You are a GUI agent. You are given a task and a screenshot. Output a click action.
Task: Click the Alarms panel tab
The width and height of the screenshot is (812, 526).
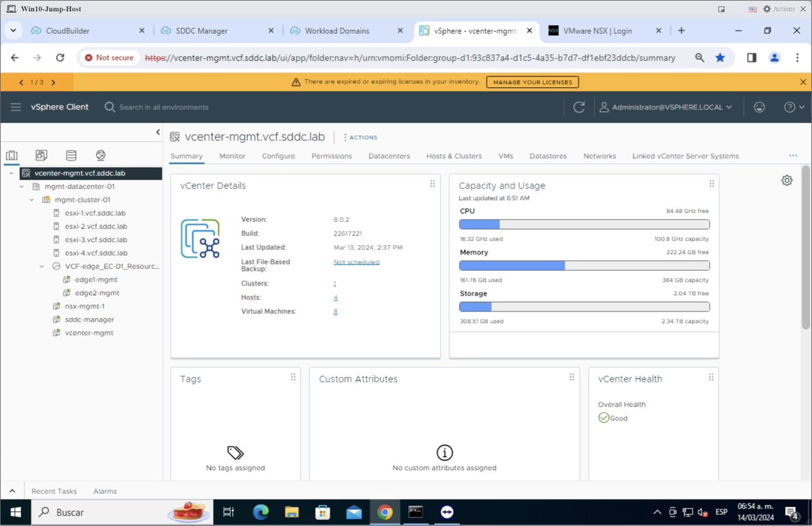(105, 491)
